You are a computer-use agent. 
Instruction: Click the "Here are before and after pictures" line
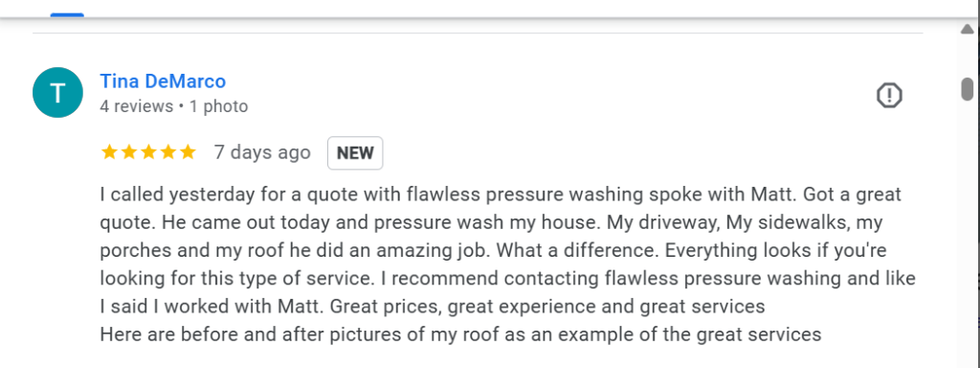pyautogui.click(x=460, y=334)
